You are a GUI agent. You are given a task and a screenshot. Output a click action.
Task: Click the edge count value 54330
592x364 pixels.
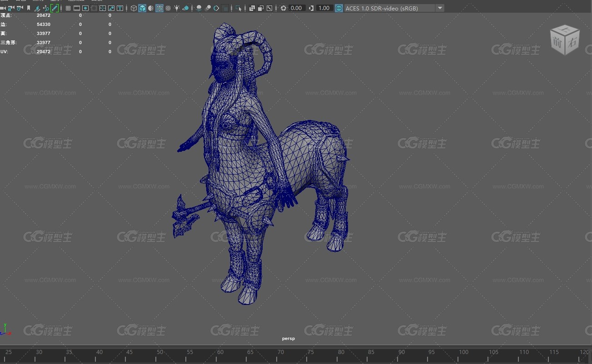pos(44,25)
